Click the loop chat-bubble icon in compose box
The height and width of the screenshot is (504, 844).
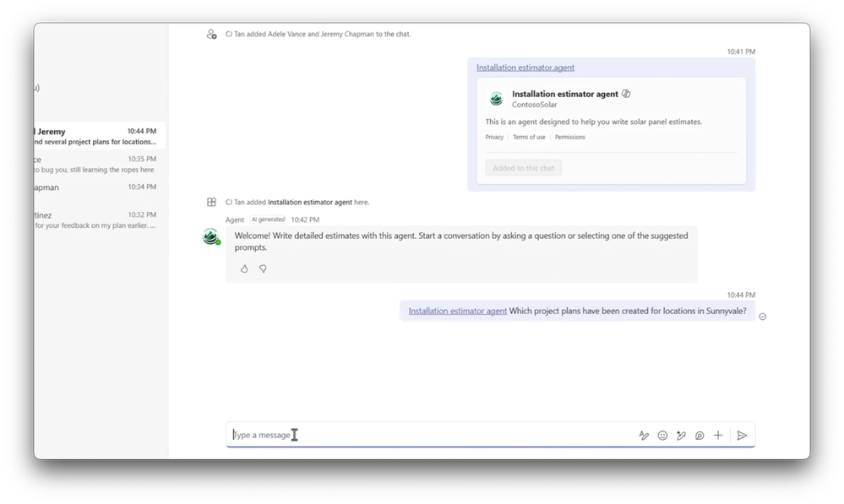pyautogui.click(x=700, y=435)
